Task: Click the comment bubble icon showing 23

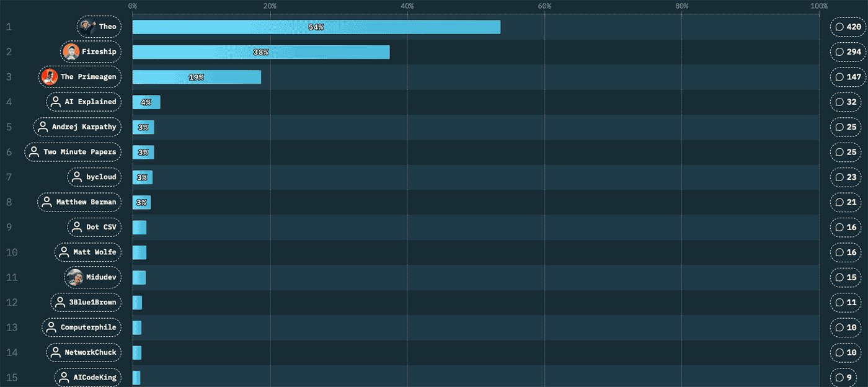Action: tap(839, 177)
